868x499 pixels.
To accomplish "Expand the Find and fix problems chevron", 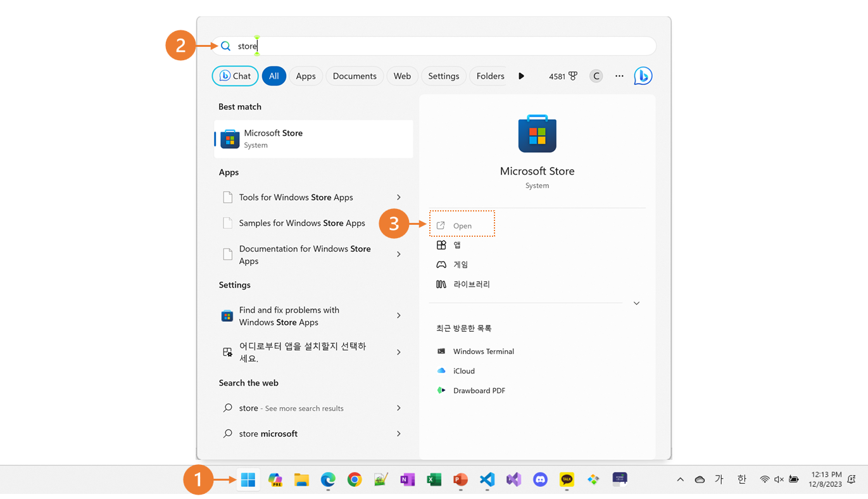I will click(x=399, y=315).
